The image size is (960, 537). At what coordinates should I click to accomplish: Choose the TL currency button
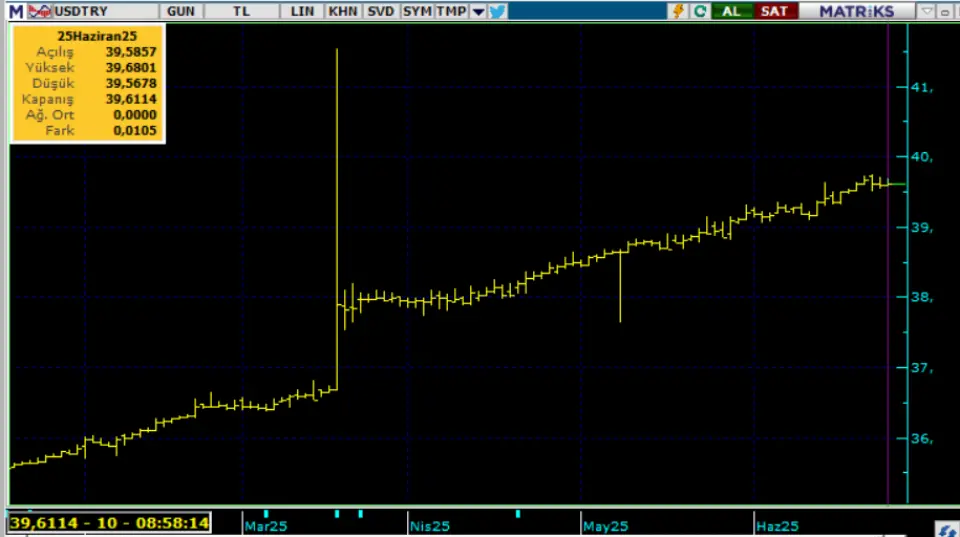241,11
